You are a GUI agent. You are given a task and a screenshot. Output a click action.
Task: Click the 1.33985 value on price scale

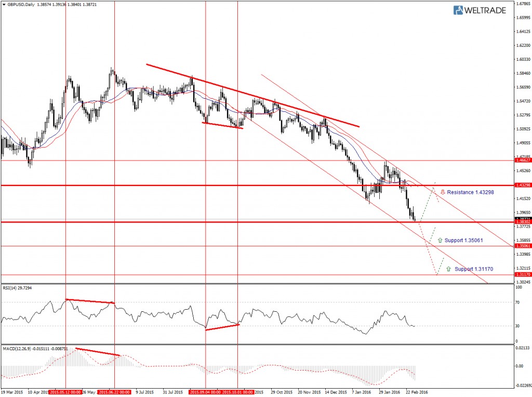click(x=523, y=254)
